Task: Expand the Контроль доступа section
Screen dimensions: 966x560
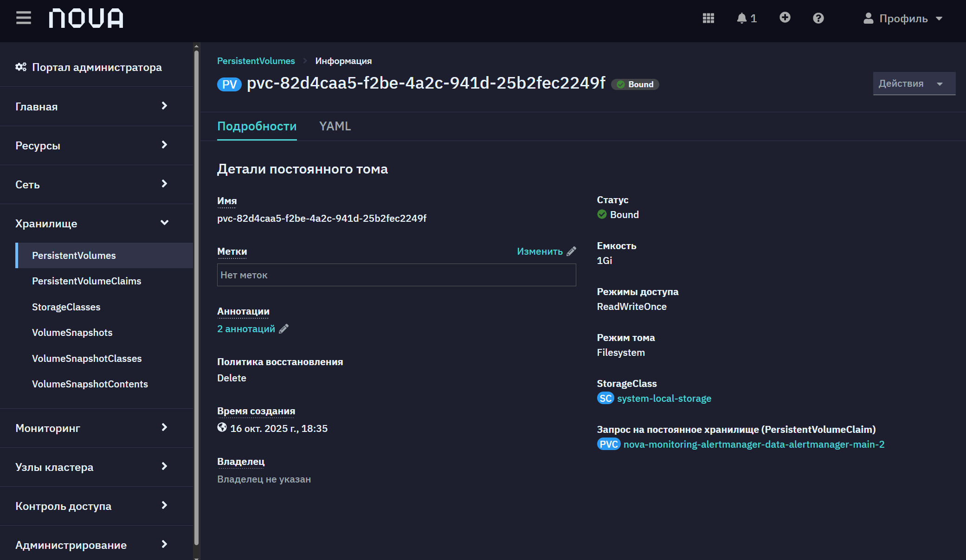Action: point(97,506)
